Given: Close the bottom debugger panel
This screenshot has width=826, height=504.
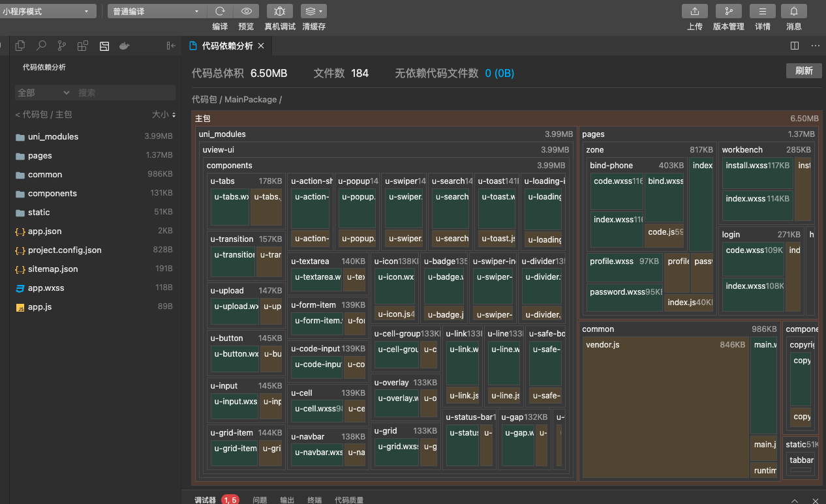Looking at the screenshot, I should [816, 500].
